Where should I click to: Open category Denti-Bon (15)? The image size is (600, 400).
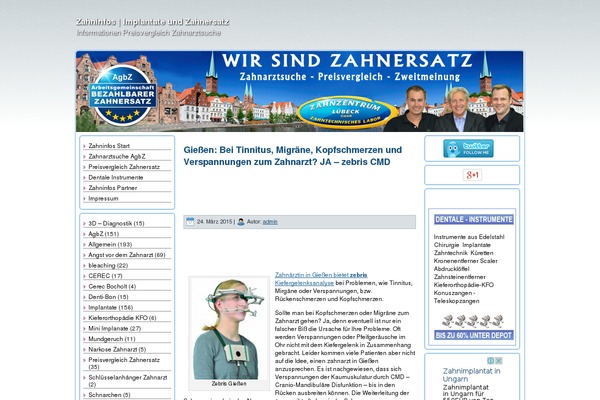(108, 297)
